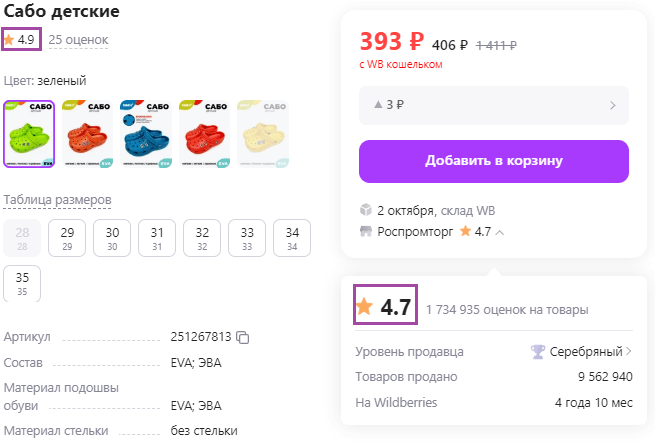Image resolution: width=655 pixels, height=445 pixels.
Task: Select shoe size 29
Action: 68,237
